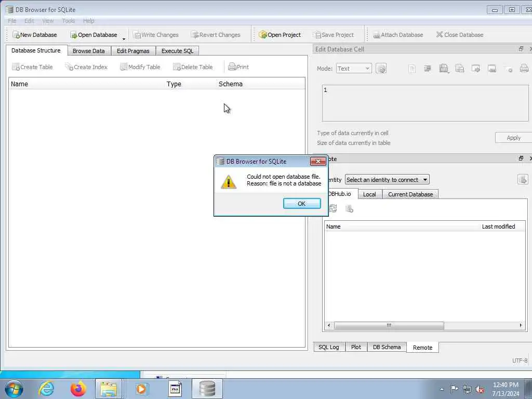Click the Save Project toolbar button
The width and height of the screenshot is (532, 399).
(x=334, y=35)
